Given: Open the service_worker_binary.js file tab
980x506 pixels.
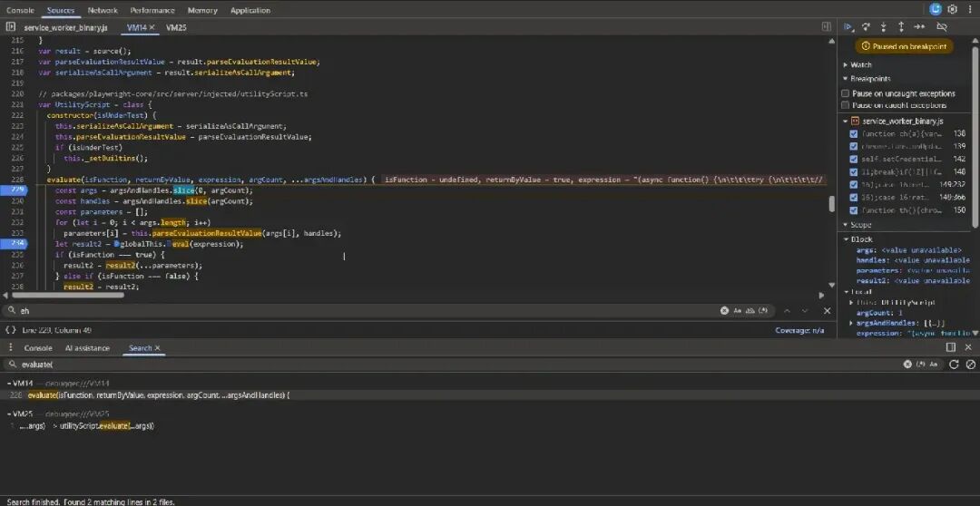Looking at the screenshot, I should 65,27.
